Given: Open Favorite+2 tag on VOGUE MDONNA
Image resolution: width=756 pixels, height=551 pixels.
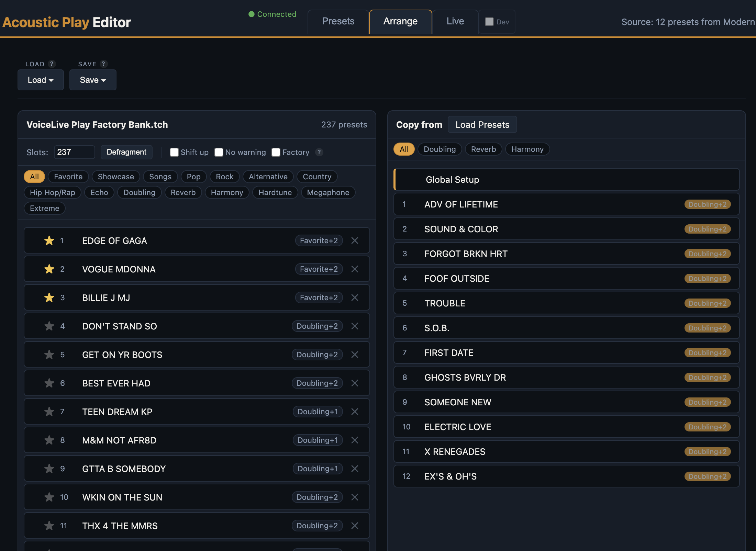Looking at the screenshot, I should pos(319,269).
